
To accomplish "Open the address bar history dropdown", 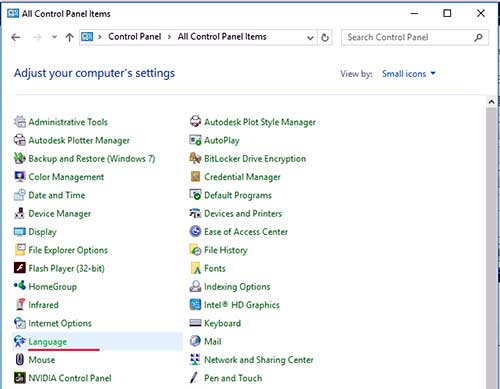I will [310, 38].
